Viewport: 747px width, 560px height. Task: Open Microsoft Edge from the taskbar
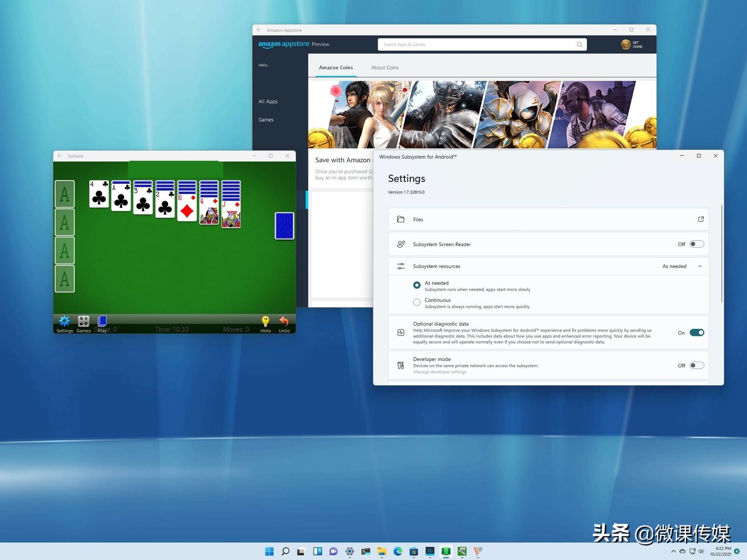(397, 551)
